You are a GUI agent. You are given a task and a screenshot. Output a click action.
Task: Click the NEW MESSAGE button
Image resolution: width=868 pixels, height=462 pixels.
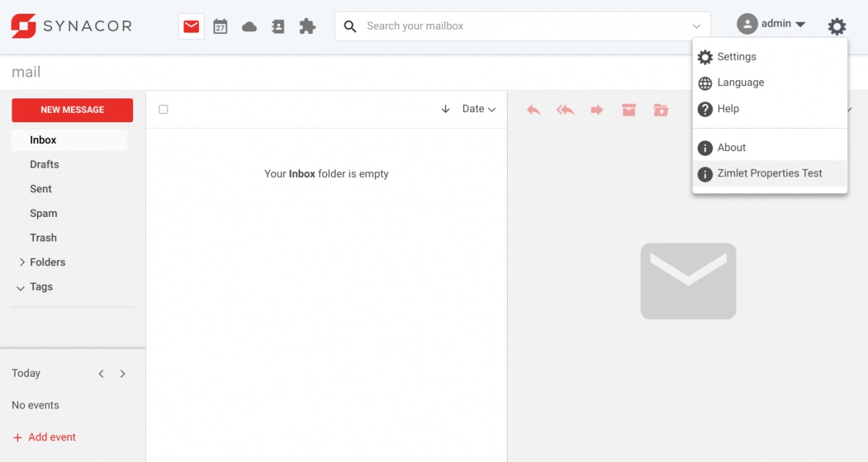pyautogui.click(x=72, y=110)
